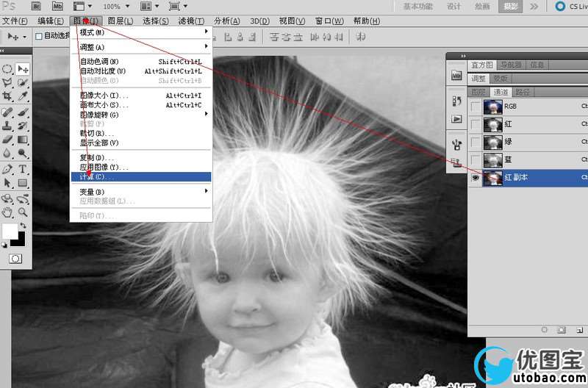
Task: Toggle visibility of 蓝 channel
Action: click(475, 159)
